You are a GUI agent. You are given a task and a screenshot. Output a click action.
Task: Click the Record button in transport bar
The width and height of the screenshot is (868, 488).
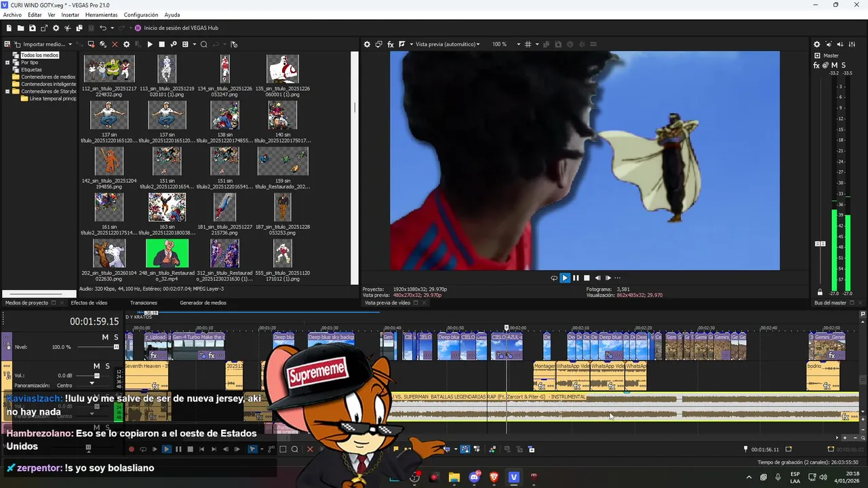coord(132,449)
